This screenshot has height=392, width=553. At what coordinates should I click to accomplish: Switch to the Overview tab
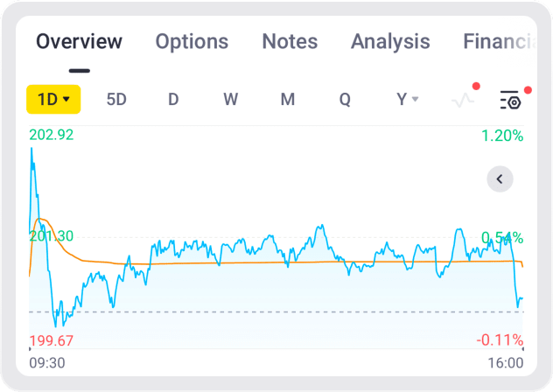80,41
